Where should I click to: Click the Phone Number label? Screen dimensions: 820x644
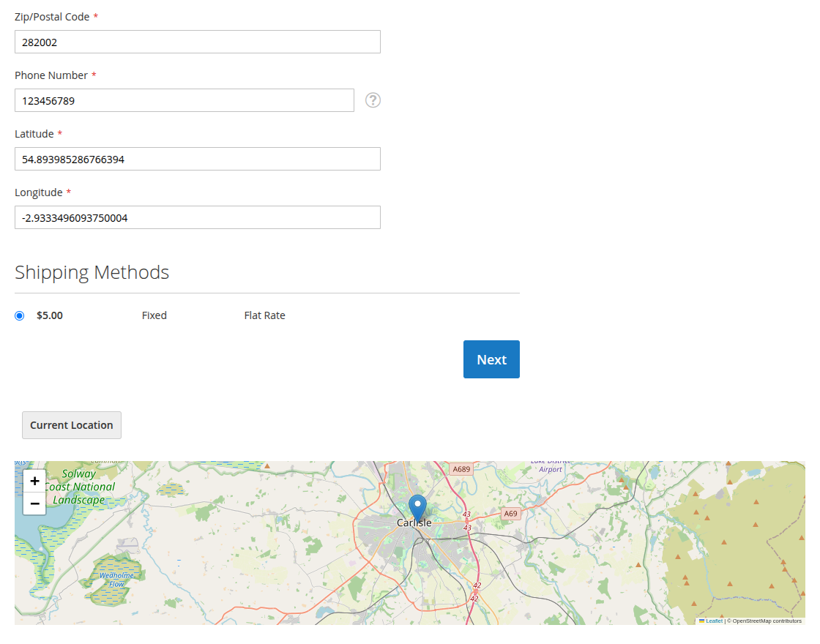51,75
